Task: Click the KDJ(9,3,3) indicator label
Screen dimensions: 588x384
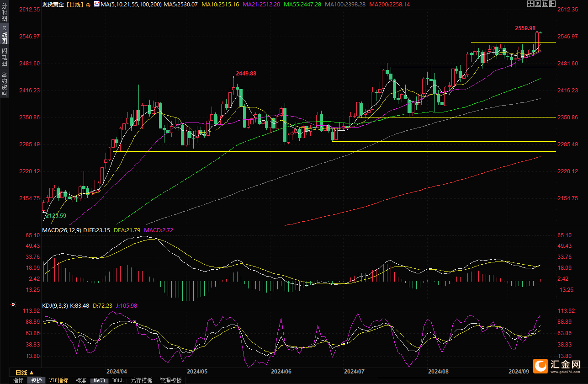Action: 54,305
